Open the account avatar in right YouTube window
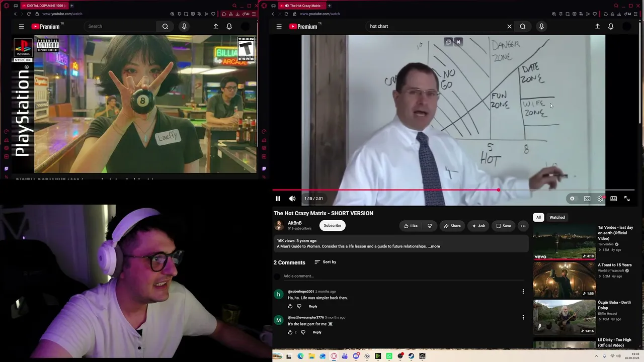This screenshot has width=644, height=362. [x=626, y=26]
